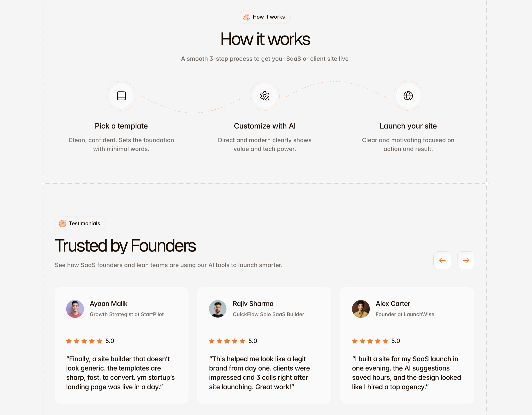Click Rajiv Sharma's avatar photo
532x415 pixels.
pyautogui.click(x=218, y=309)
